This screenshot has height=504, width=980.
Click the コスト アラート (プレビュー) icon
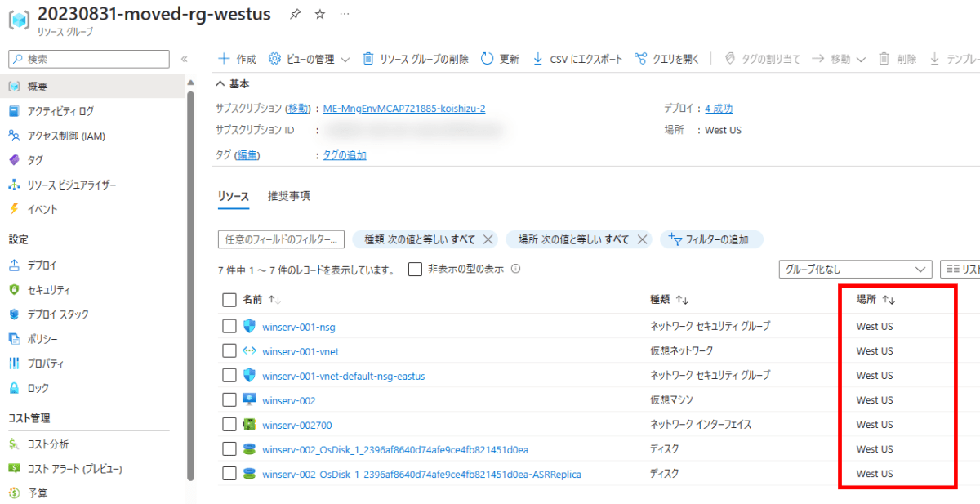tap(14, 469)
